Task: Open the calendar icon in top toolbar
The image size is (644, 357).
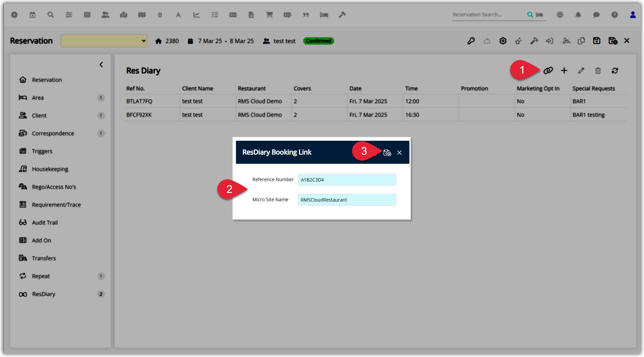Action: click(x=32, y=15)
